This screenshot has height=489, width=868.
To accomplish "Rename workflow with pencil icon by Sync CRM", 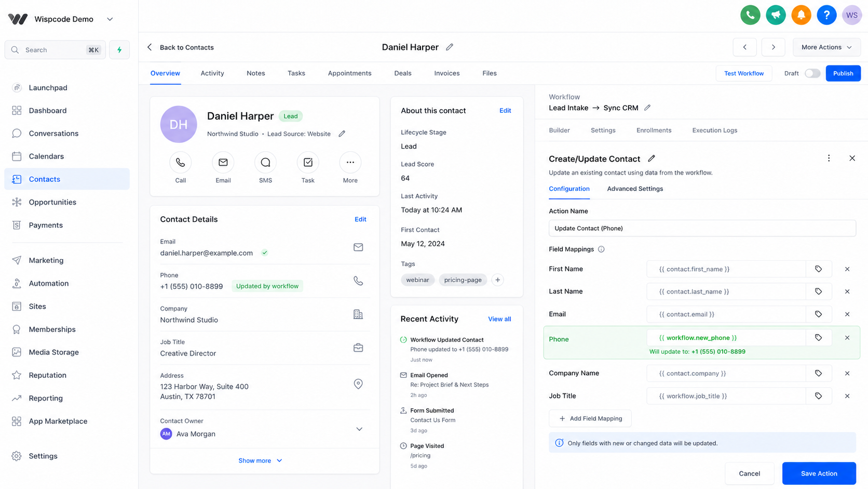I will [x=647, y=108].
